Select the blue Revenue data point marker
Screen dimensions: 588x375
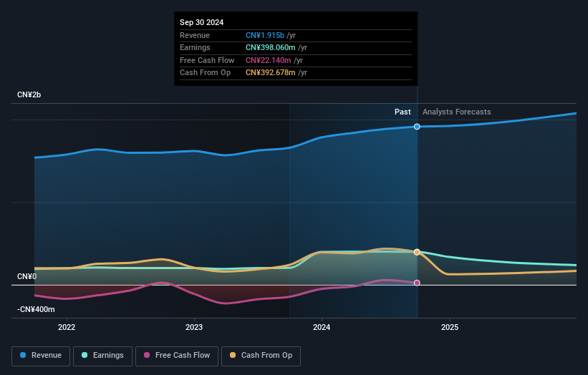click(417, 127)
